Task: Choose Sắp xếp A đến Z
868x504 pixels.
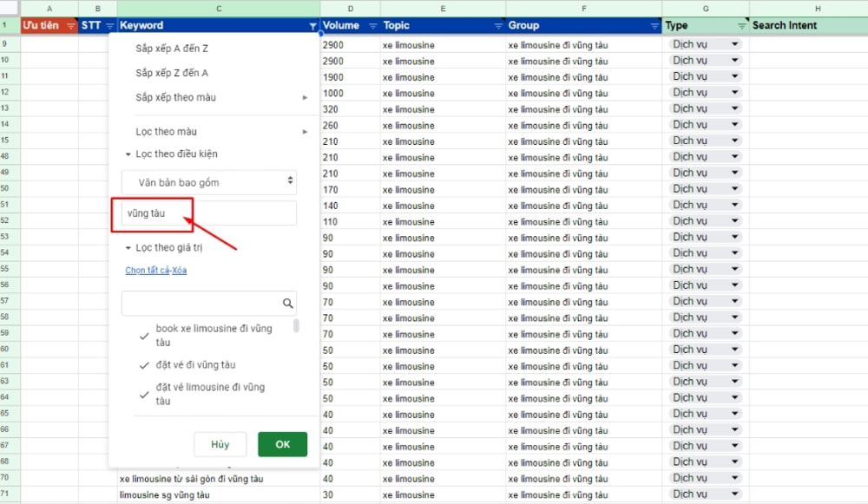Action: (x=172, y=49)
